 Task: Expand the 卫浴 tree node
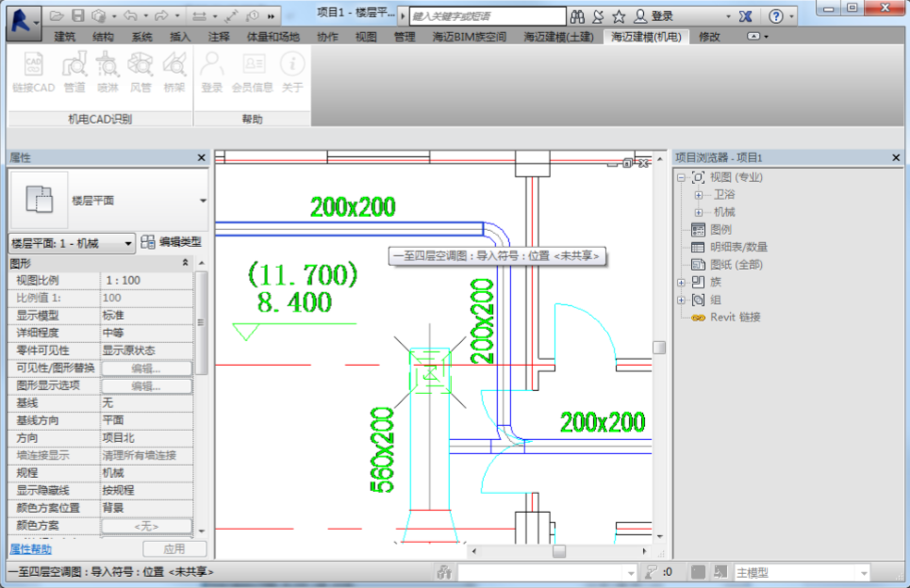tap(699, 195)
